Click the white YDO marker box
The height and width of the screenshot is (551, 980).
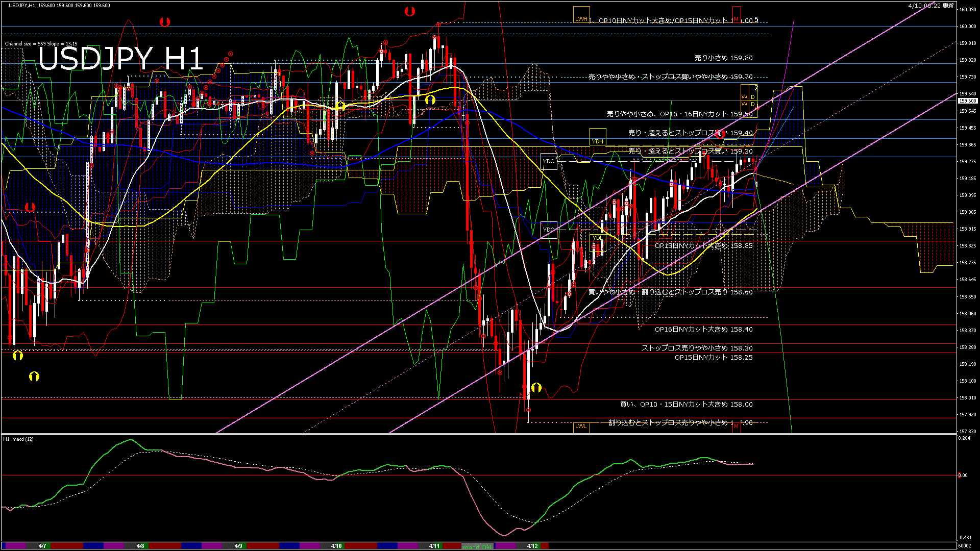tap(549, 230)
